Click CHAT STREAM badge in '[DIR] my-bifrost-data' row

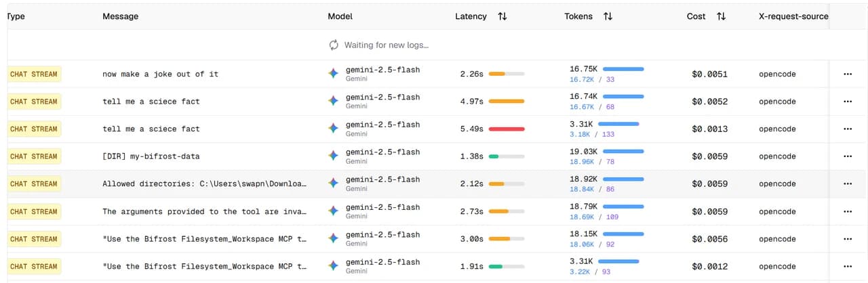(34, 156)
